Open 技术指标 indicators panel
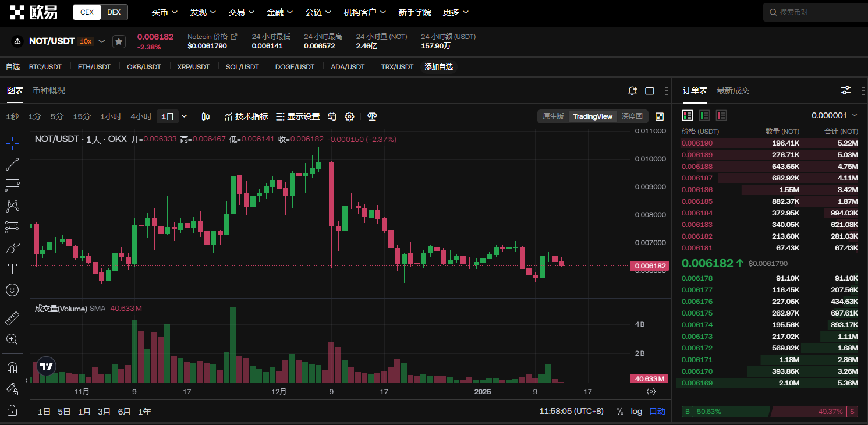This screenshot has width=868, height=425. [x=246, y=116]
